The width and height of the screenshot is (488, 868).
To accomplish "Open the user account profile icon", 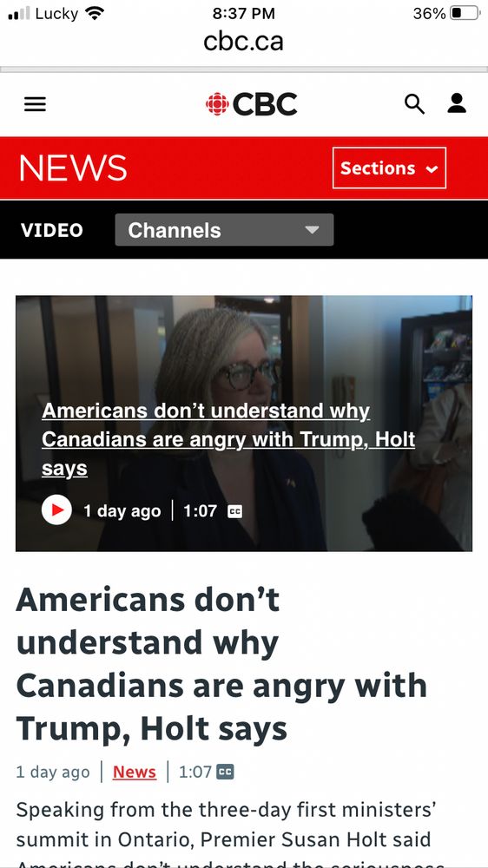I will 457,103.
